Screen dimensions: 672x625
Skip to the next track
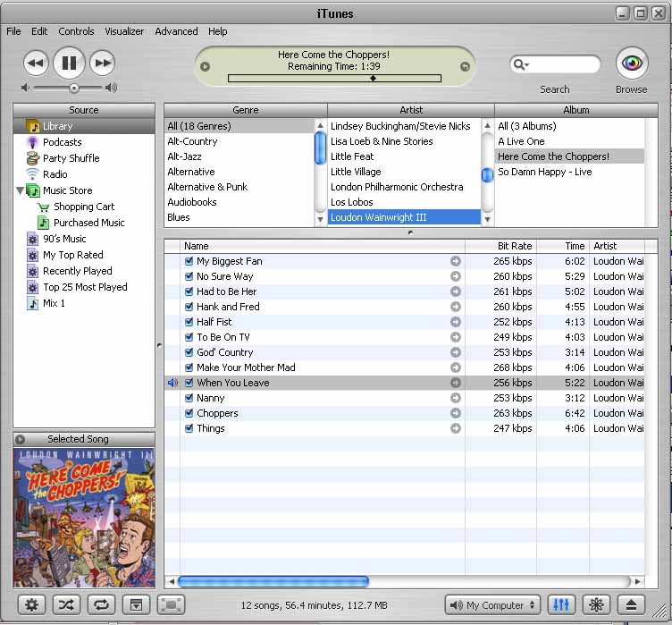[x=104, y=63]
